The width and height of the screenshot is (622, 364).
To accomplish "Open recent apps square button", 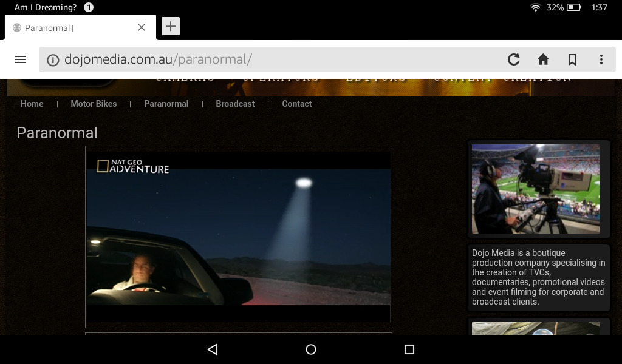I will coord(409,349).
